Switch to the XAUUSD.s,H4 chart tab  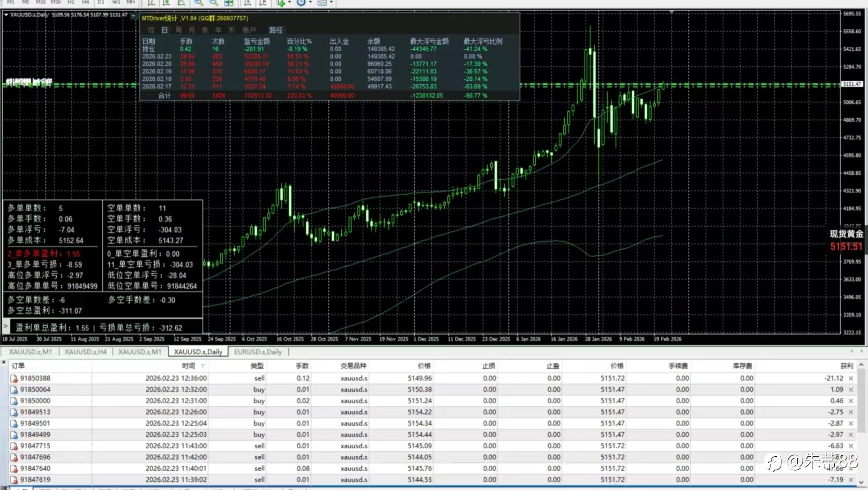(x=86, y=352)
